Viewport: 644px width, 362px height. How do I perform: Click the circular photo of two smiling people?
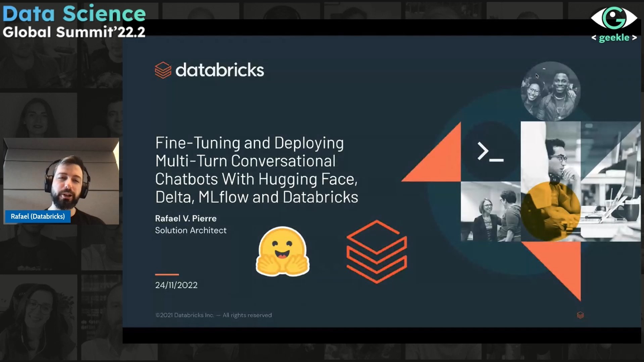[x=550, y=91]
